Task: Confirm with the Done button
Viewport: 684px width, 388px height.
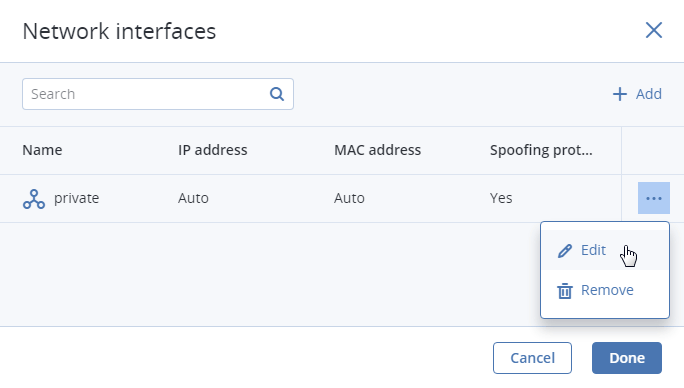Action: pos(626,358)
